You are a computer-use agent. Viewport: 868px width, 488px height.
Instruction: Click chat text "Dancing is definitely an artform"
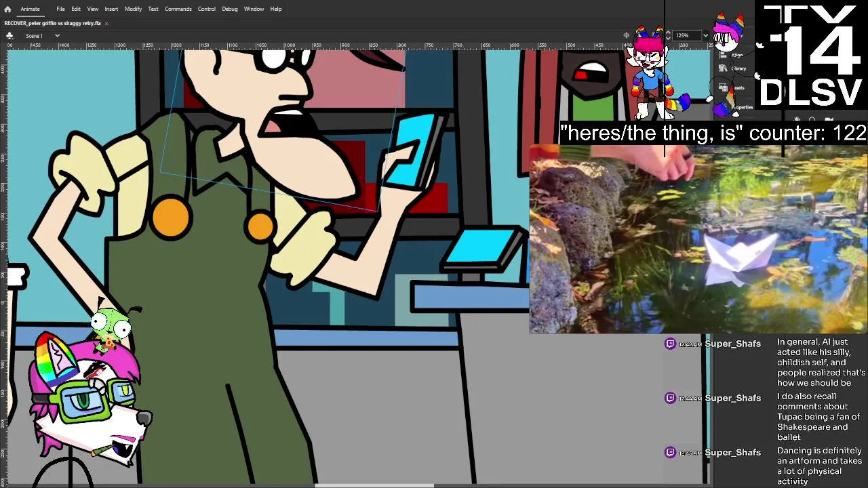pos(819,455)
